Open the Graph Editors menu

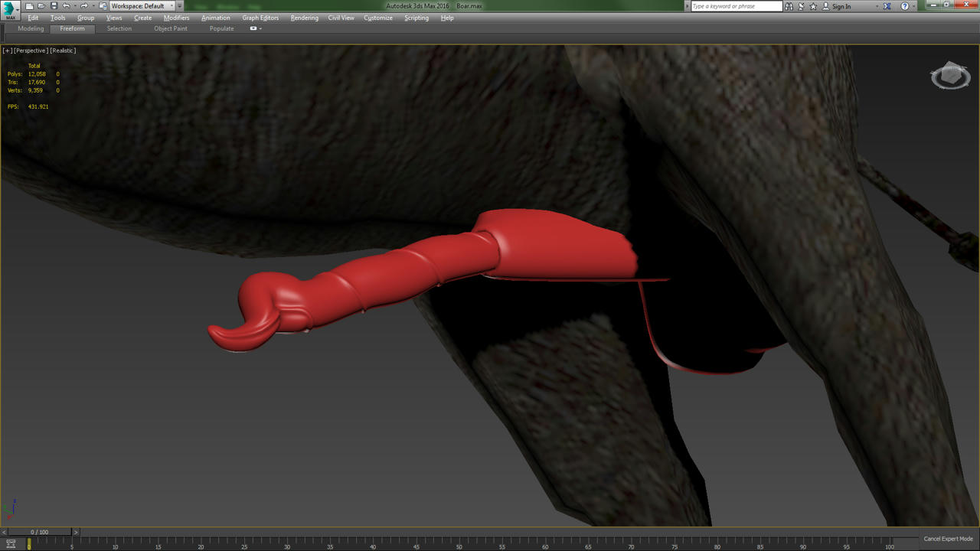(260, 18)
